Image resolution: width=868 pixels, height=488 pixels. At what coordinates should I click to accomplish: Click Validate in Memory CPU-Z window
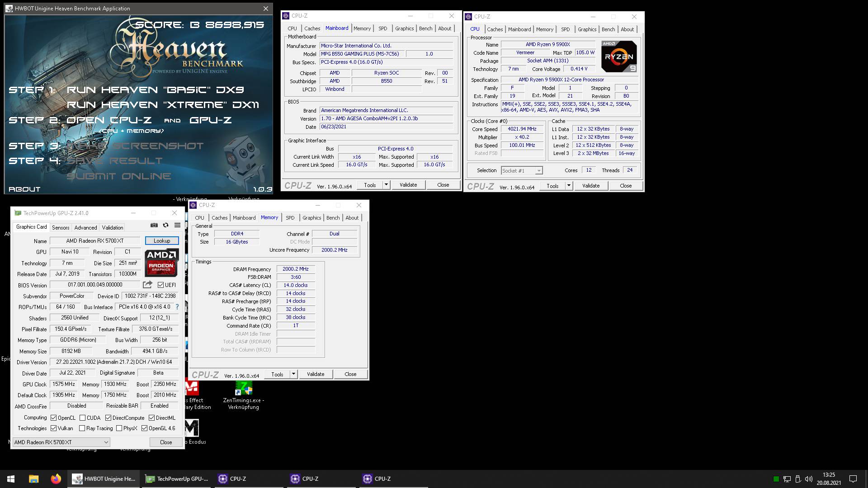click(x=316, y=374)
